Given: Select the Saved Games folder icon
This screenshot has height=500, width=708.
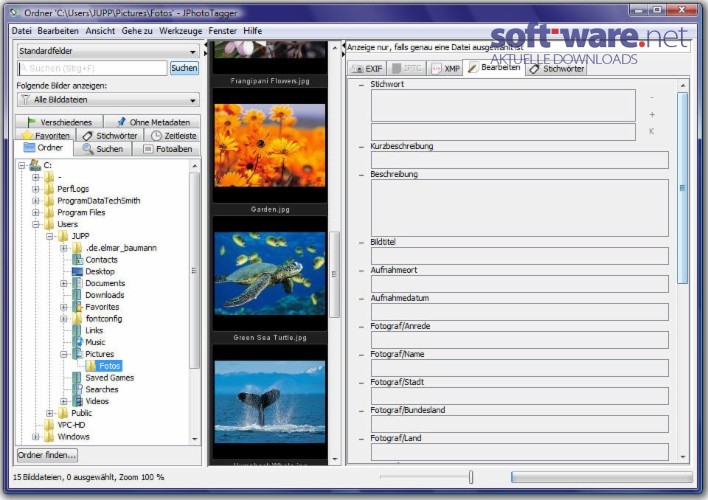Looking at the screenshot, I should coord(78,378).
